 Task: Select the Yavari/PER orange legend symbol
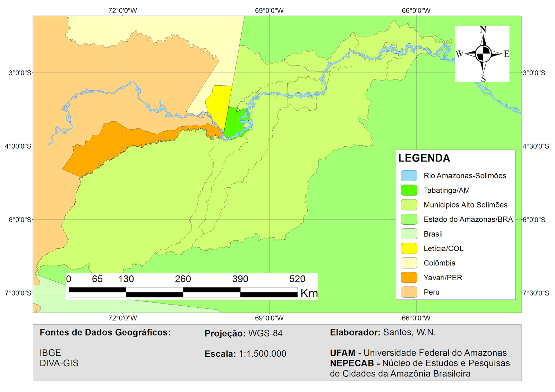click(x=410, y=277)
